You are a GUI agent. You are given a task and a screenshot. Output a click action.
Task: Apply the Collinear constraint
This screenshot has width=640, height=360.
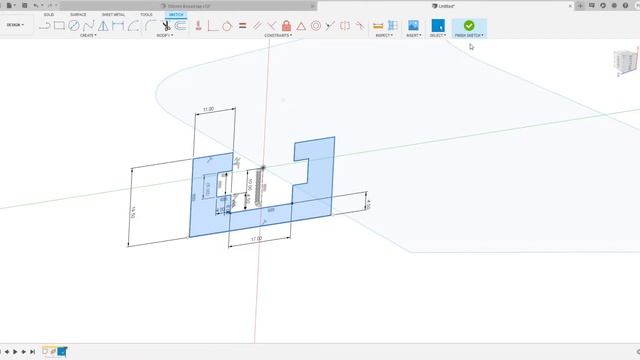[x=330, y=26]
